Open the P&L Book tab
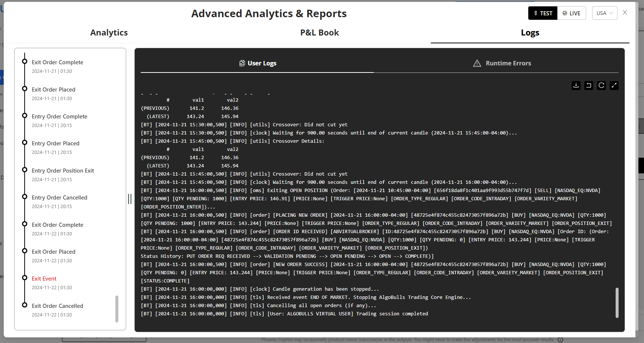 [x=320, y=33]
